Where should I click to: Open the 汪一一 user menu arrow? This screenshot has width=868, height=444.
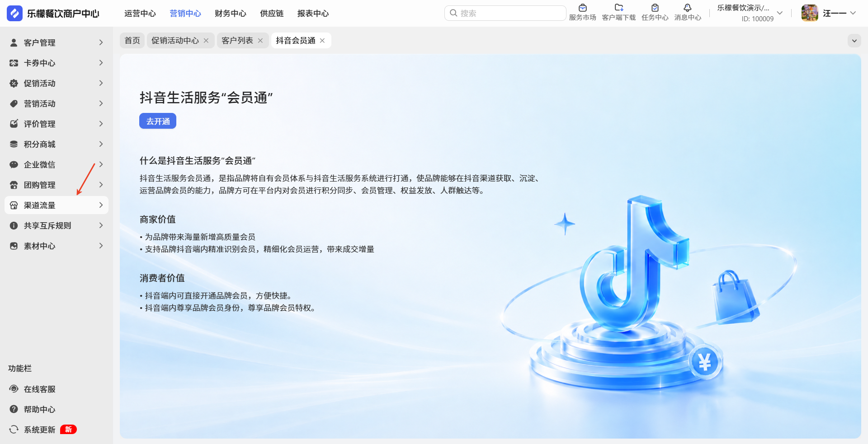click(x=853, y=13)
